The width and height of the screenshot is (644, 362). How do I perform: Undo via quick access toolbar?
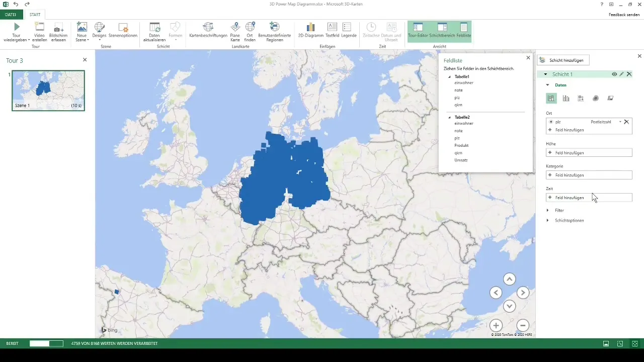click(16, 4)
